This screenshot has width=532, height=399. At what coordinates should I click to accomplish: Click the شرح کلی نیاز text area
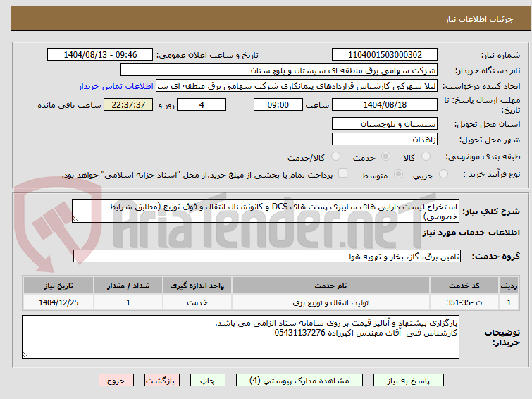[266, 211]
